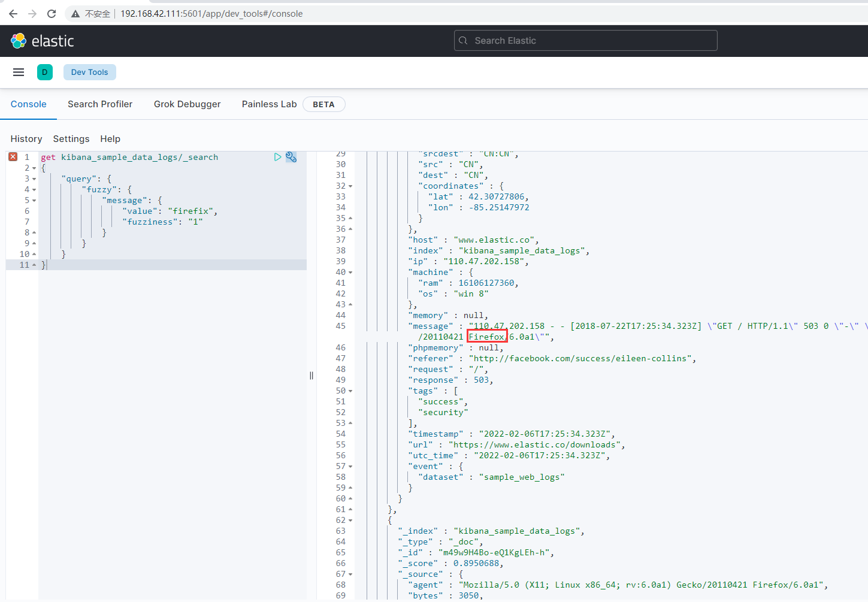Collapse the fold at editor line 2

click(x=34, y=168)
